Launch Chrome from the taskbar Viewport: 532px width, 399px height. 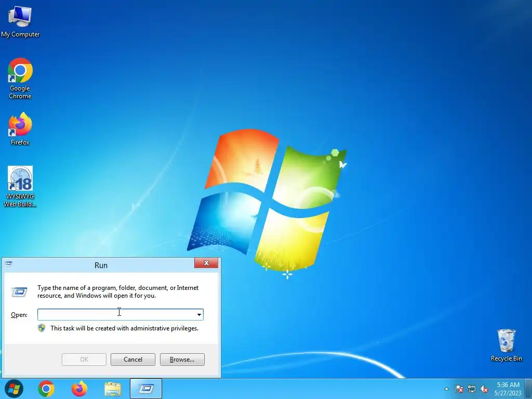(46, 389)
